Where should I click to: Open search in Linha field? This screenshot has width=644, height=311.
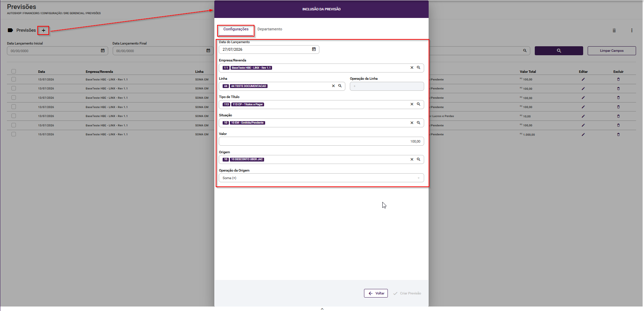pos(340,86)
